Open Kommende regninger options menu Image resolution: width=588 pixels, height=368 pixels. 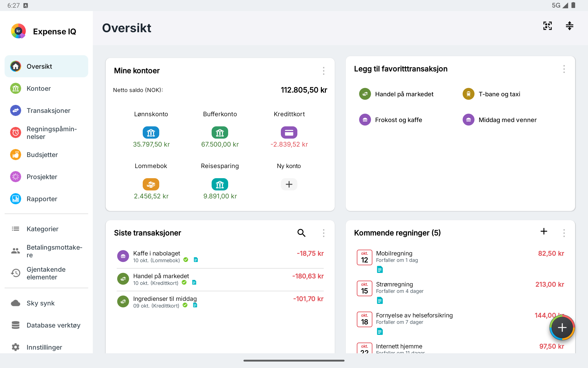coord(564,233)
